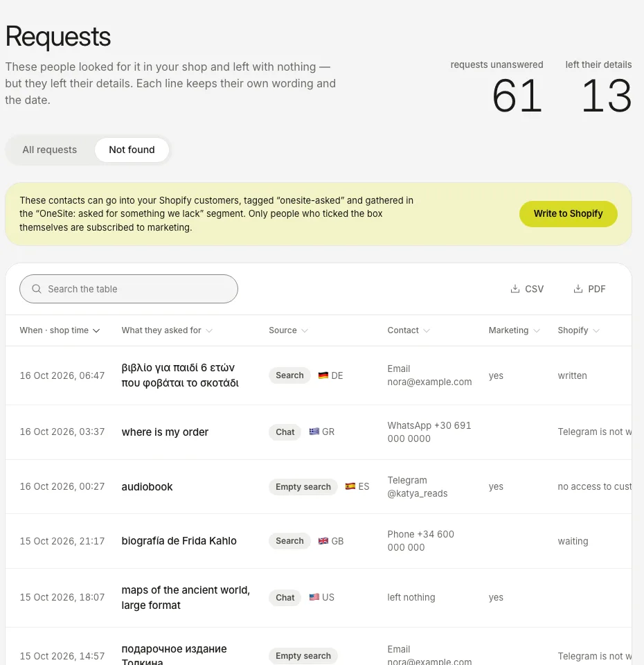644x665 pixels.
Task: Click the first row's nora@example.com email contact
Action: [x=429, y=375]
